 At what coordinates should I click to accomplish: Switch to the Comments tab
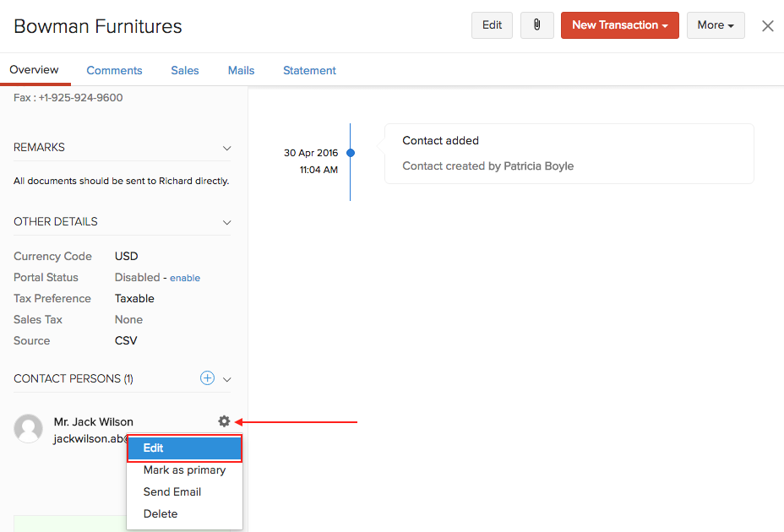(x=114, y=71)
